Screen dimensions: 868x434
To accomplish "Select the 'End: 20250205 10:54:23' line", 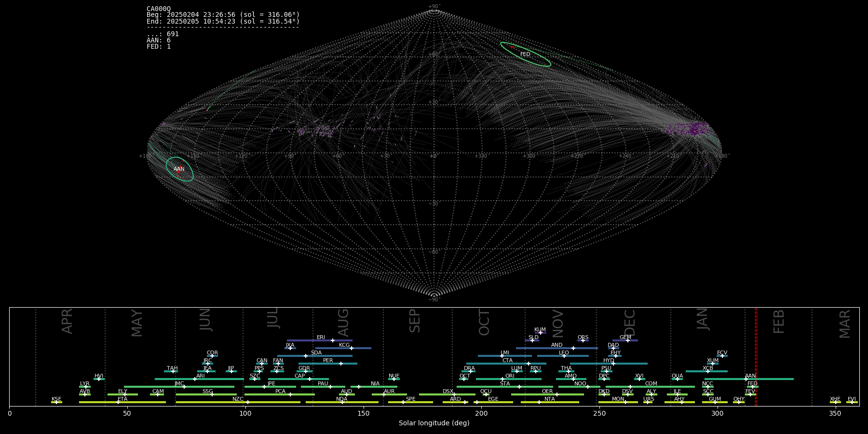I will click(x=223, y=21).
